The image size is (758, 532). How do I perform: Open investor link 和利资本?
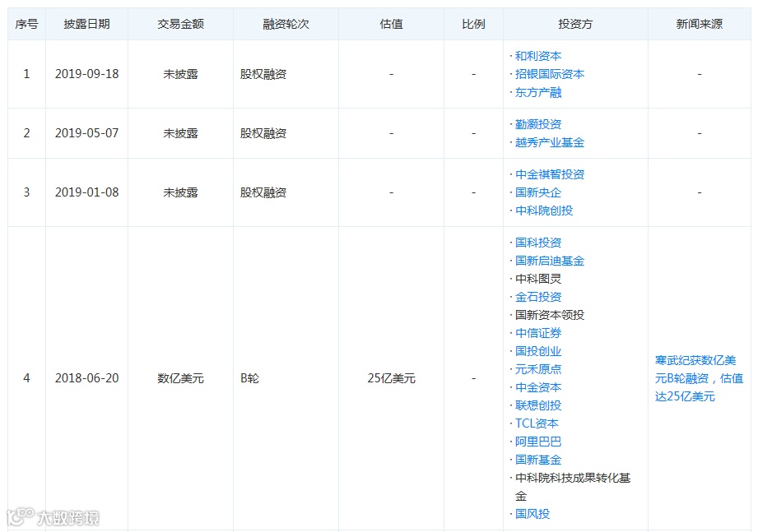pos(538,56)
